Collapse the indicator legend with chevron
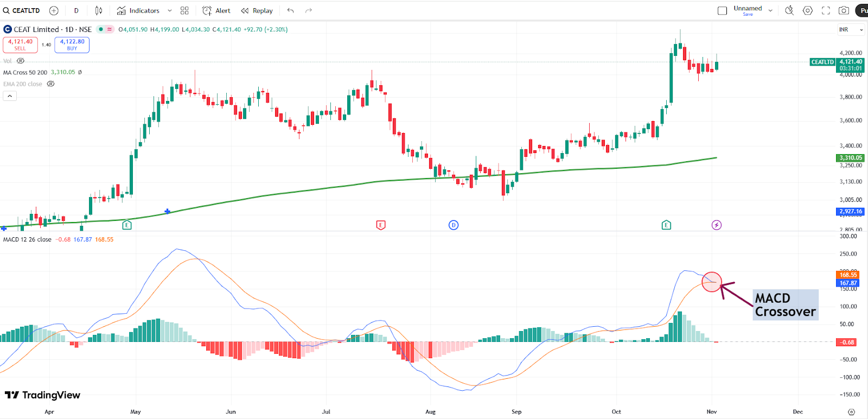 click(10, 96)
